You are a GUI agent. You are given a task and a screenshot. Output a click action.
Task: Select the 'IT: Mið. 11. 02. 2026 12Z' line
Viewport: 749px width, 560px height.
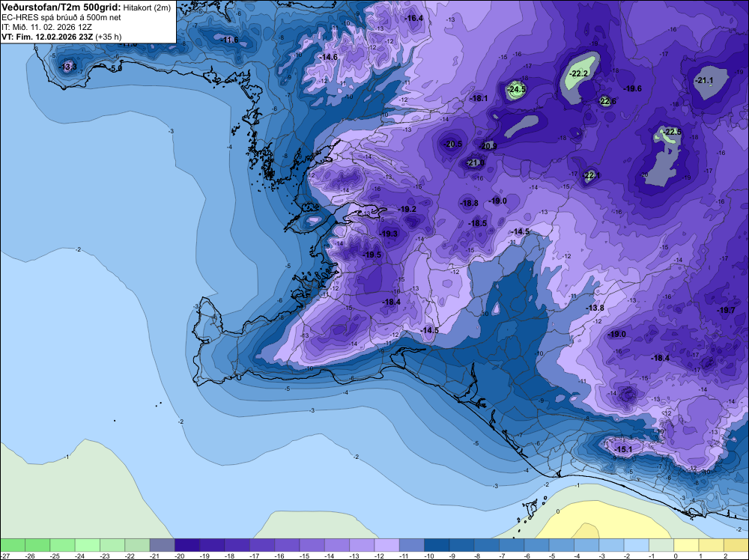coord(46,27)
